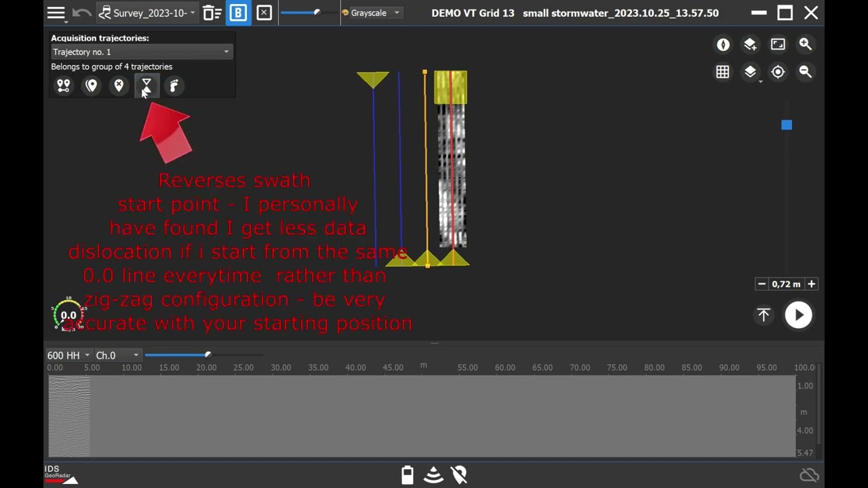Click the GPS disabled pin icon
This screenshot has width=868, height=488.
tap(460, 475)
